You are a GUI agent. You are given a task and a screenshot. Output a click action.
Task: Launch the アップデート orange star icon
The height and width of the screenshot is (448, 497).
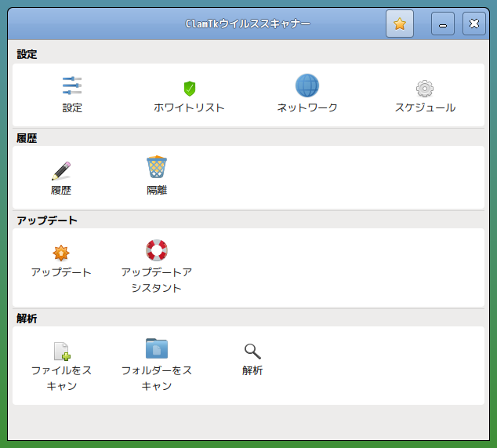point(61,253)
